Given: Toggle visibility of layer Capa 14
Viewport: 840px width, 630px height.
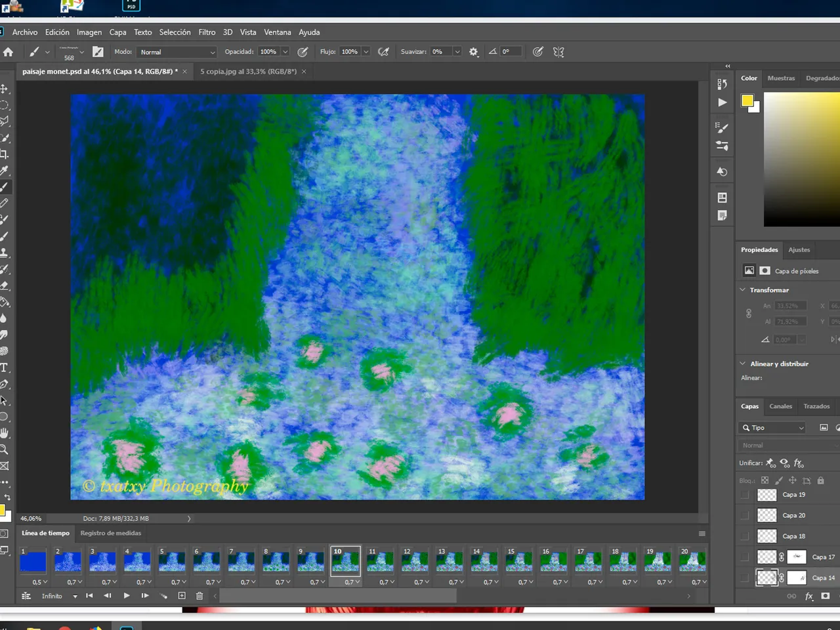Looking at the screenshot, I should click(x=744, y=578).
